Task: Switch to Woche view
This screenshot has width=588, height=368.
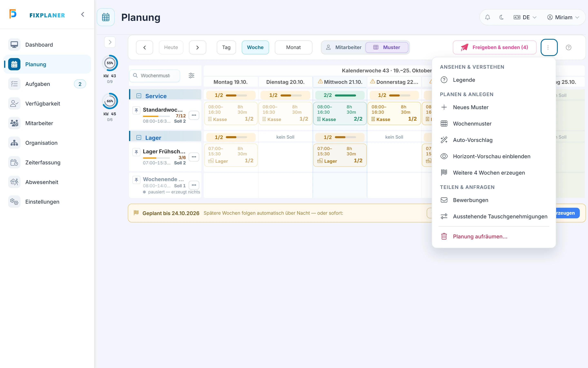Action: click(x=255, y=47)
